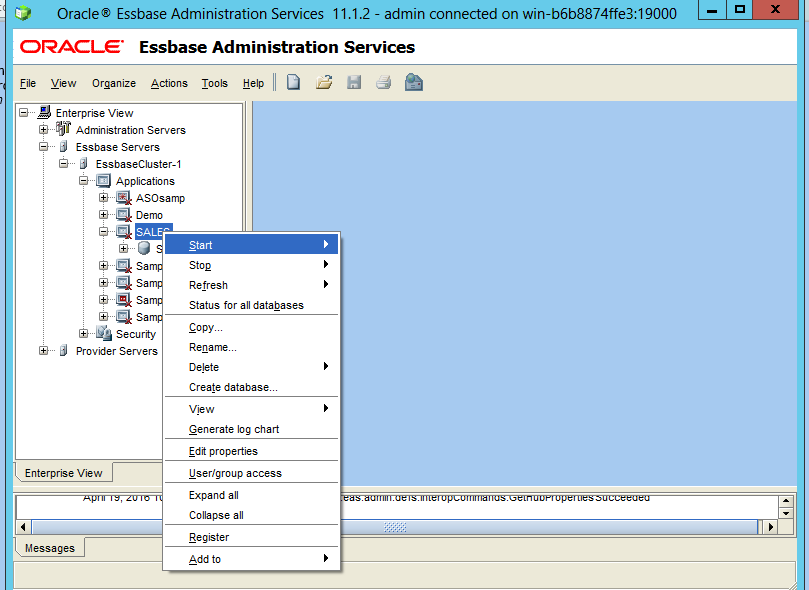The width and height of the screenshot is (809, 590).
Task: Select Copy... from the context menu
Action: [251, 327]
